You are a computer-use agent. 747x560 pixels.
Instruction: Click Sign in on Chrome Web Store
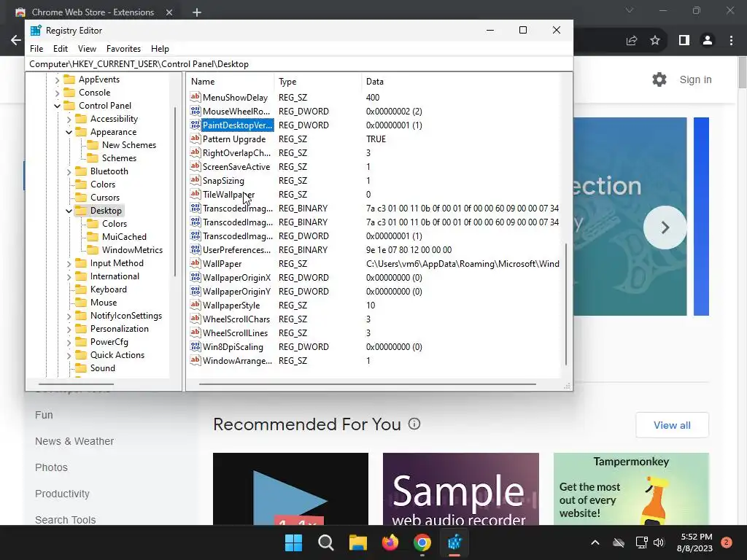coord(695,79)
